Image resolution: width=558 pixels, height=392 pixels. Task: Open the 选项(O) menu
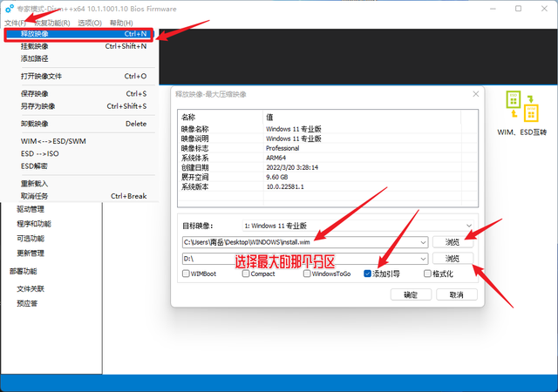tap(90, 23)
